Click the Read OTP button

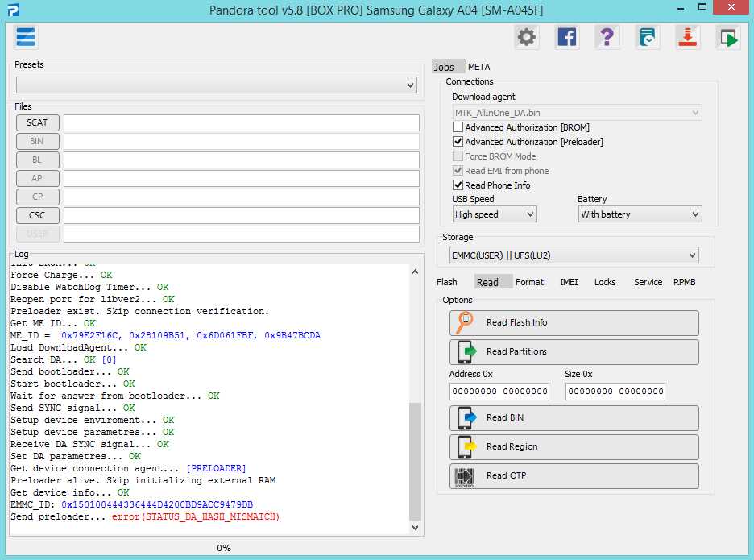click(x=574, y=476)
